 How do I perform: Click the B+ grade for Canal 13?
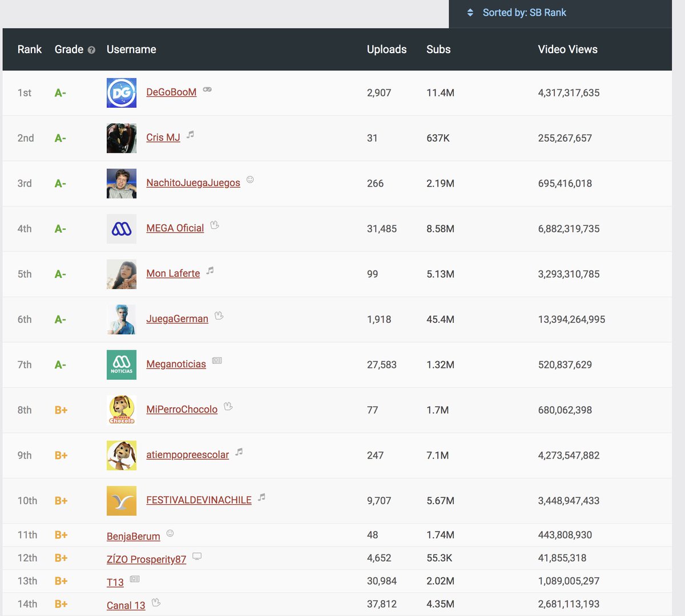pyautogui.click(x=61, y=604)
